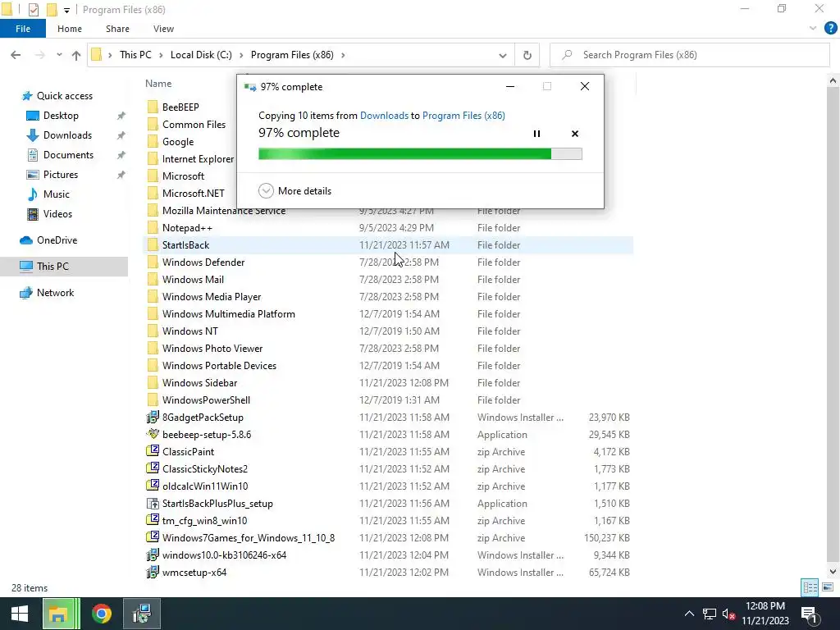This screenshot has width=840, height=630.
Task: Switch to the View ribbon tab
Action: 163,29
